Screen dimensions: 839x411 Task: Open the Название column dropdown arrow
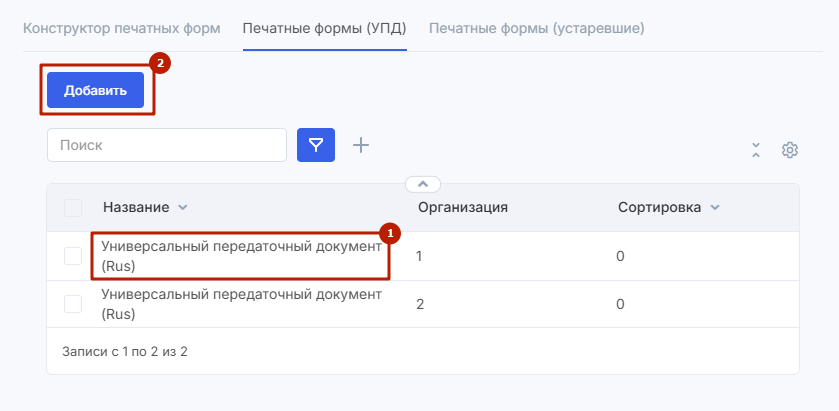pos(182,208)
